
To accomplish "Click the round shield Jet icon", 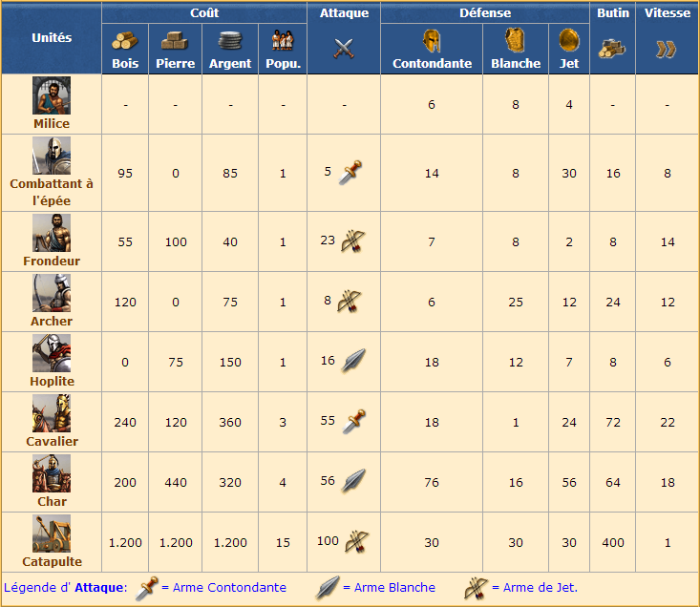I will click(x=569, y=41).
